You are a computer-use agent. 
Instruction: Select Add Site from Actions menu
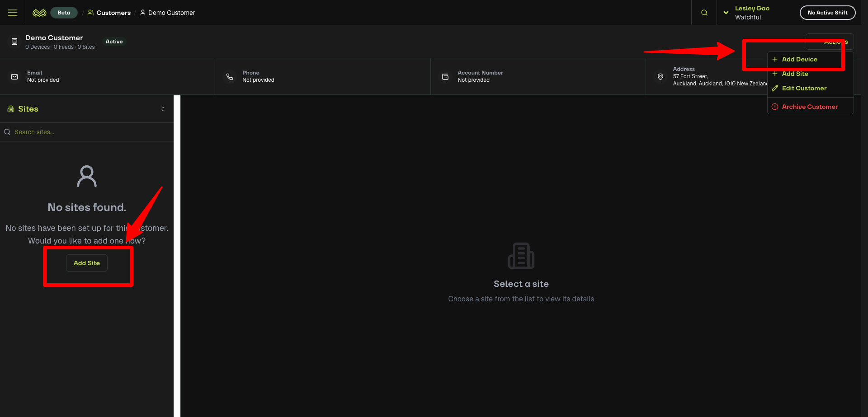[795, 74]
